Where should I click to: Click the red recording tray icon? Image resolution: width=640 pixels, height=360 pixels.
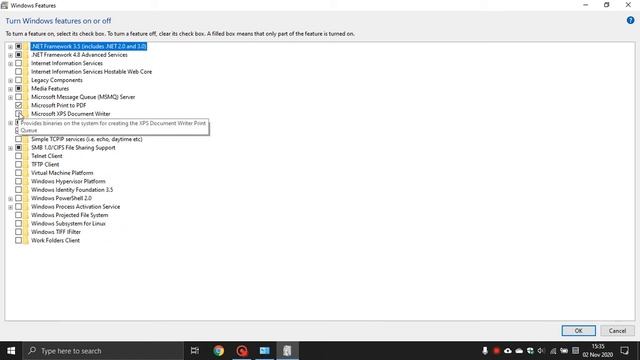coord(496,351)
